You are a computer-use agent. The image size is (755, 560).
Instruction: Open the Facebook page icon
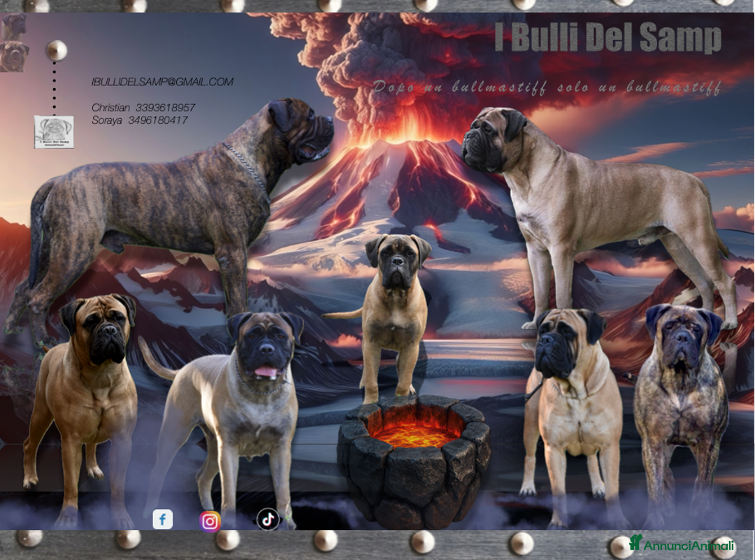(162, 519)
